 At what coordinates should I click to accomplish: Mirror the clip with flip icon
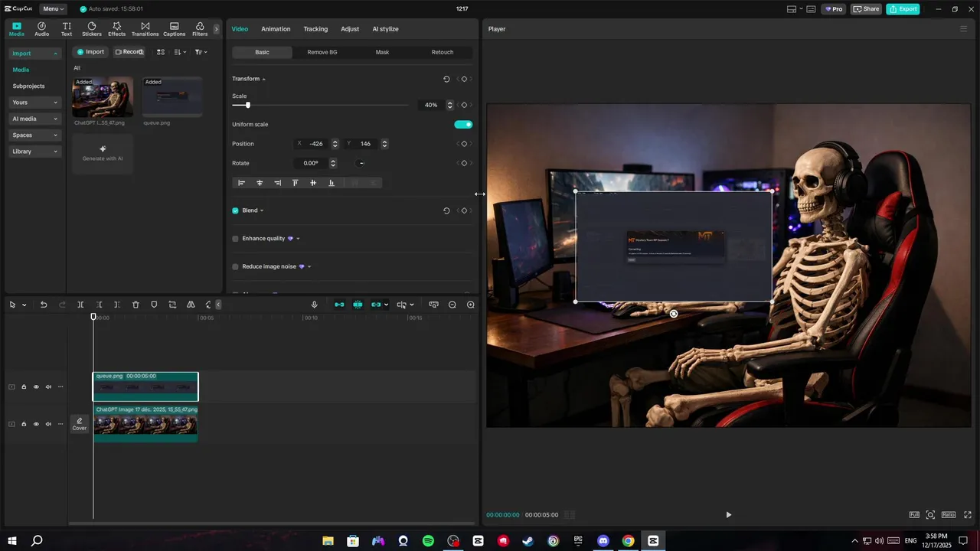[191, 305]
